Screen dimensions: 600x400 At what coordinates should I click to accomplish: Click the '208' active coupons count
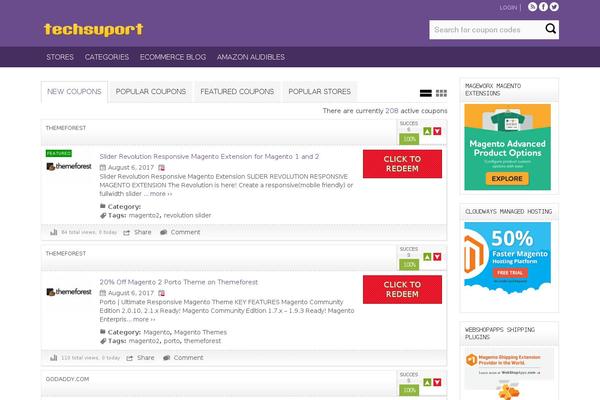coord(391,111)
